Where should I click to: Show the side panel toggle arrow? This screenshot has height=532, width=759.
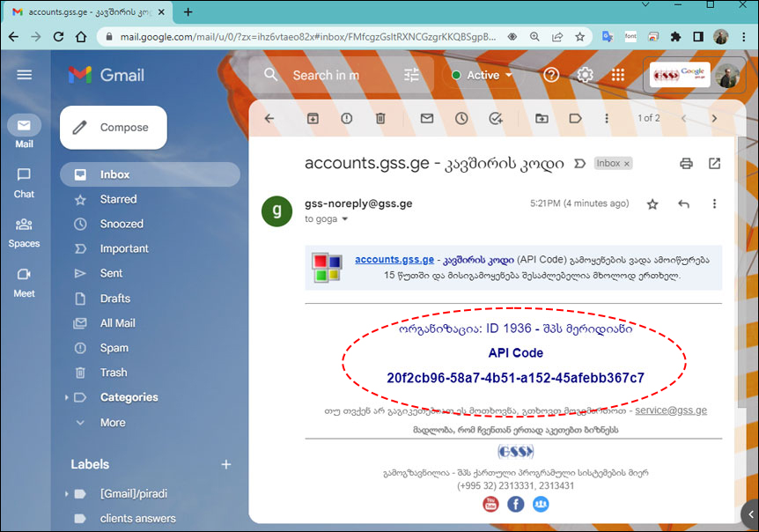pos(751,514)
